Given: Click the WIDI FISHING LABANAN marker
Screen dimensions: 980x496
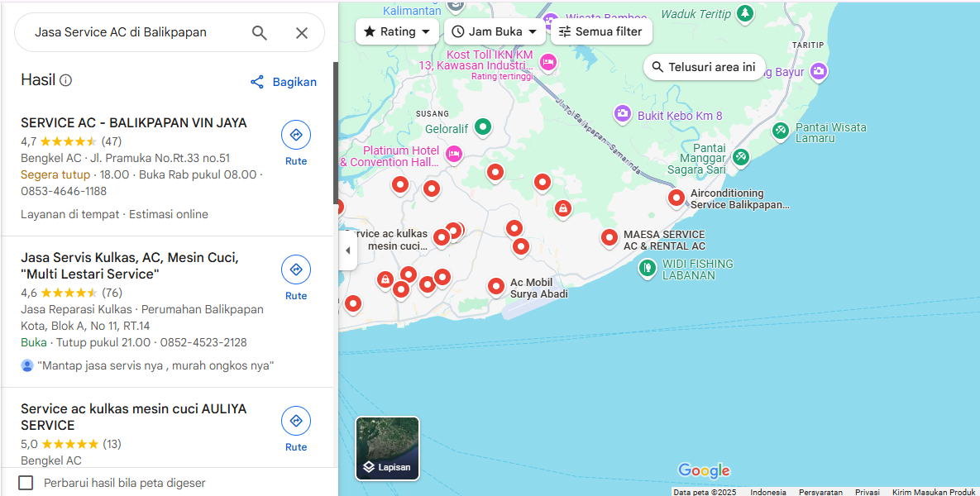Looking at the screenshot, I should (648, 269).
